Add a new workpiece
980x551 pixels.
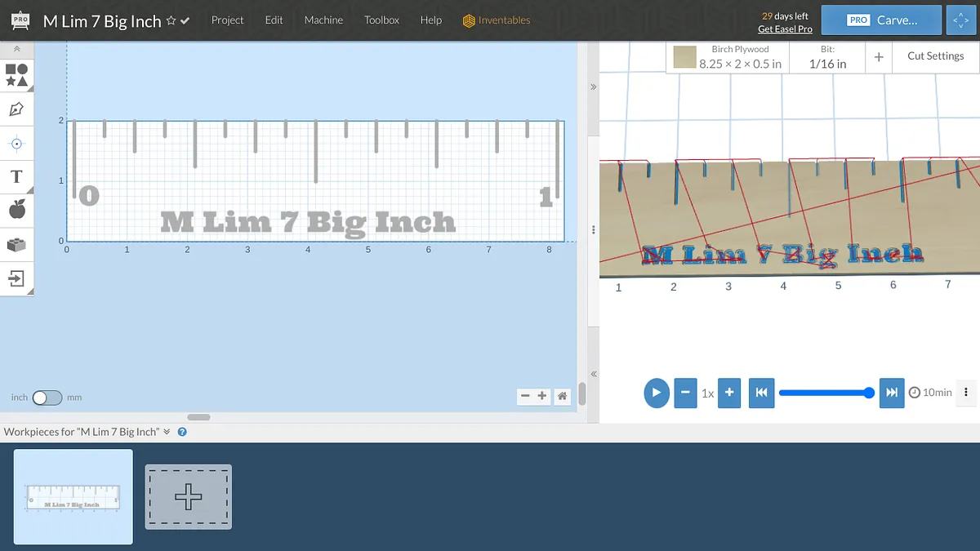[189, 496]
